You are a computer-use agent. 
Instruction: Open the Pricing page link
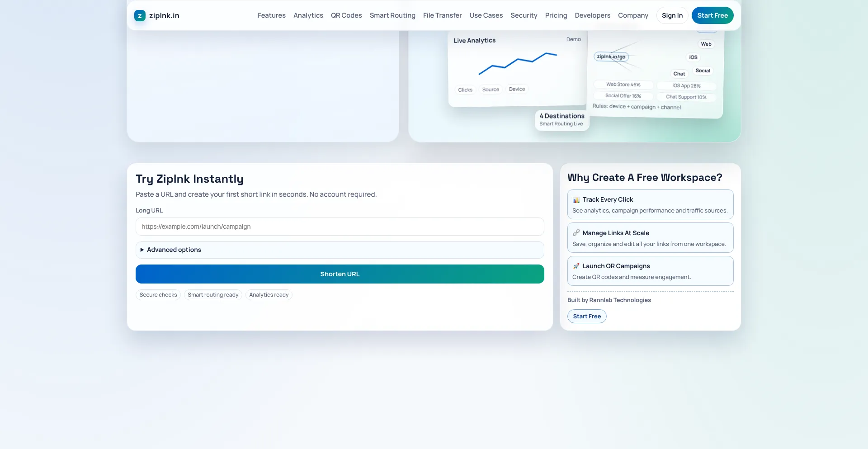pyautogui.click(x=556, y=15)
